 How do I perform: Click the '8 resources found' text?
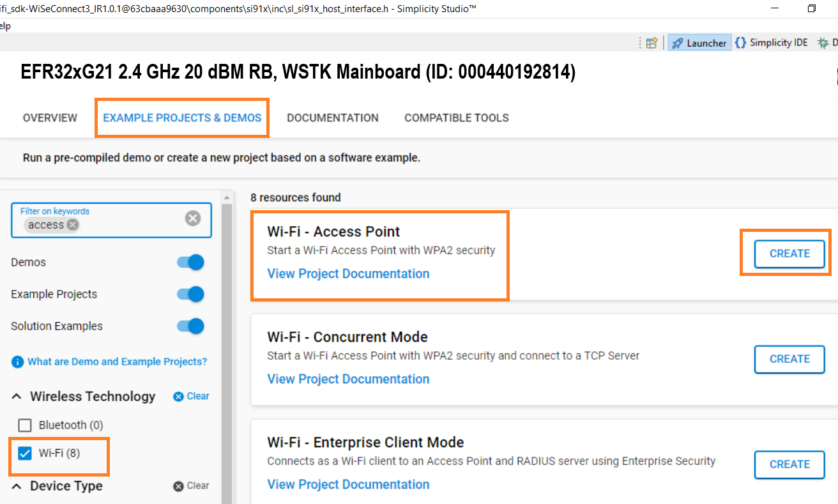(296, 197)
